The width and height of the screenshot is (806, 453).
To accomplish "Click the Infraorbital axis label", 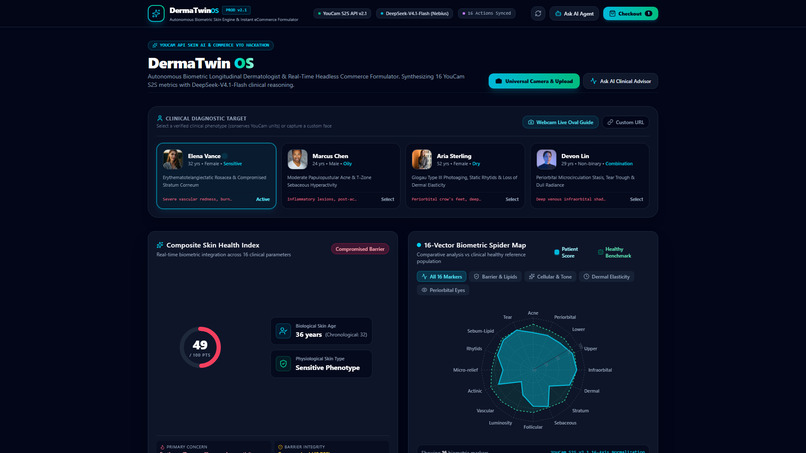I will (600, 370).
